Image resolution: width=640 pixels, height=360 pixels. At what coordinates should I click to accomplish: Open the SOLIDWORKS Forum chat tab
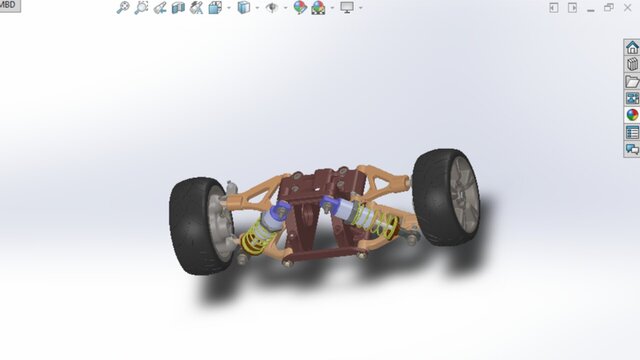(632, 149)
